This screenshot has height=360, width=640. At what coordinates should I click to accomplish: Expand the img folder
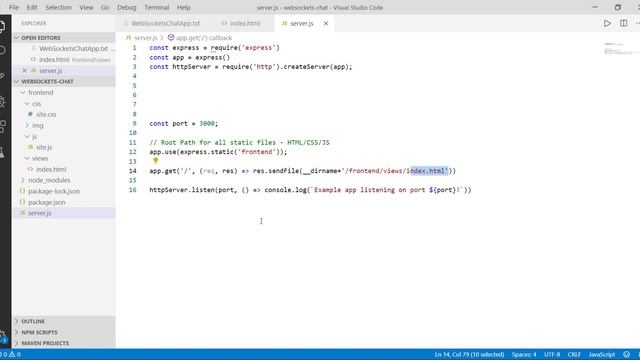tap(38, 125)
